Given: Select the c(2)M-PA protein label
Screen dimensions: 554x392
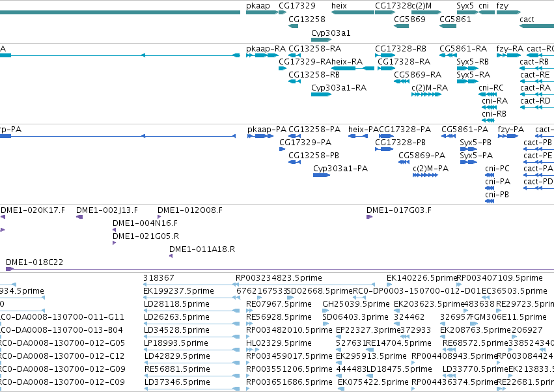Looking at the screenshot, I should coord(431,169).
